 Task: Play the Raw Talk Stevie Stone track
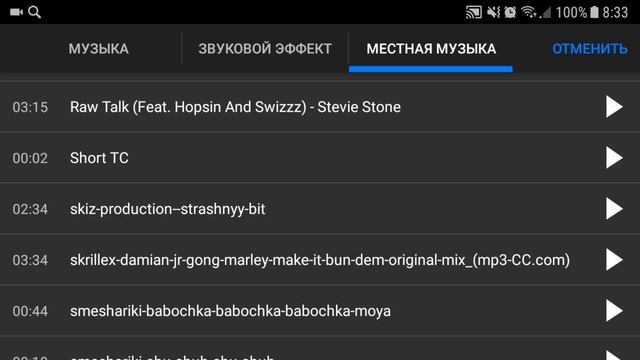(614, 107)
